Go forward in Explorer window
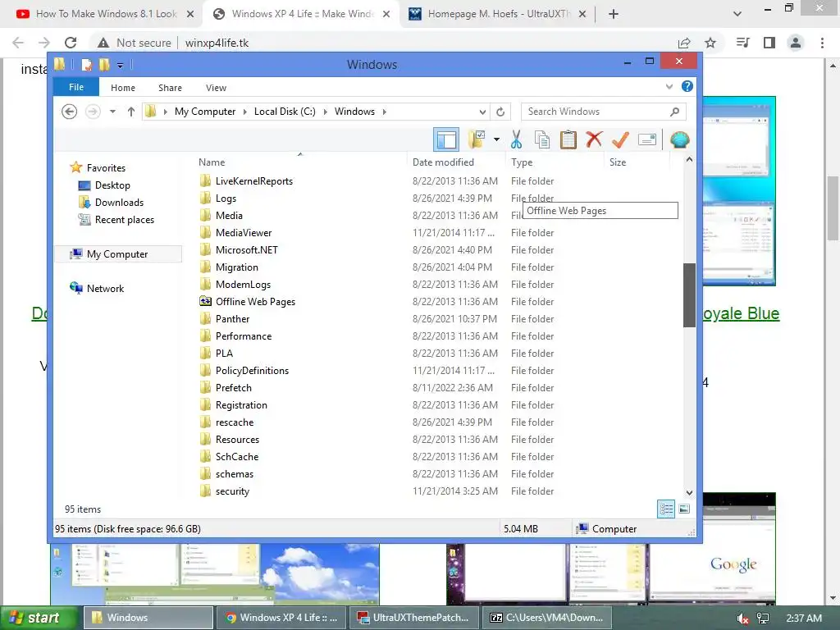This screenshot has width=840, height=630. pyautogui.click(x=93, y=112)
